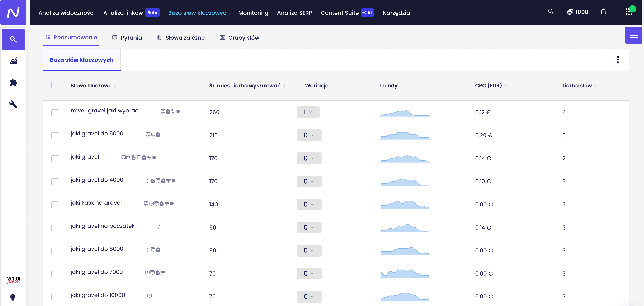Image resolution: width=644 pixels, height=306 pixels.
Task: Open Monitoring in the top menu
Action: 253,13
